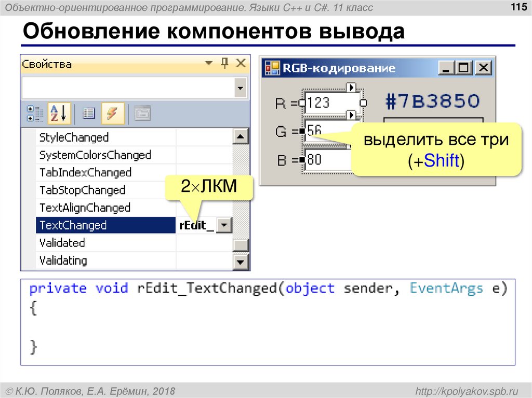Open the TextChanged handler dropdown
Viewport: 532px width, 398px height.
(x=224, y=225)
